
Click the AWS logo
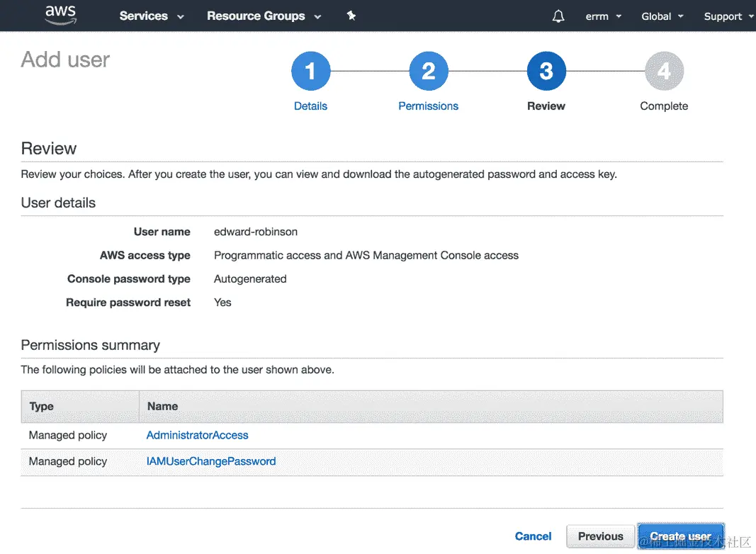[x=61, y=16]
